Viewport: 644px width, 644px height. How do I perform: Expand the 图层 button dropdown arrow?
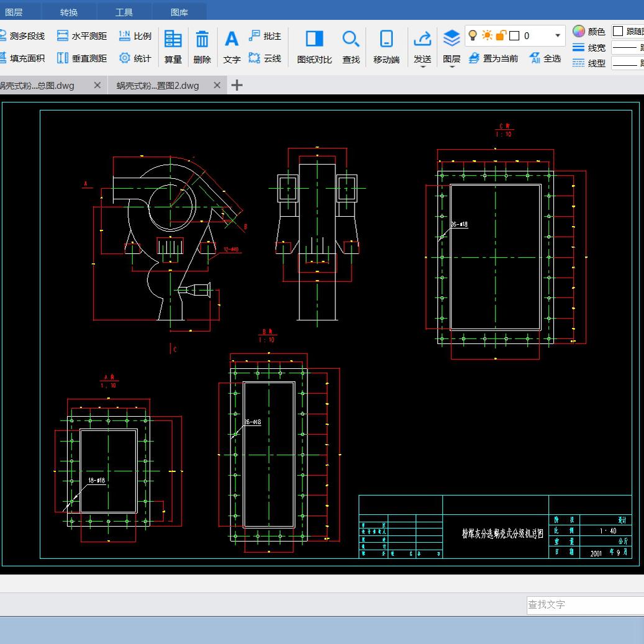click(x=451, y=66)
